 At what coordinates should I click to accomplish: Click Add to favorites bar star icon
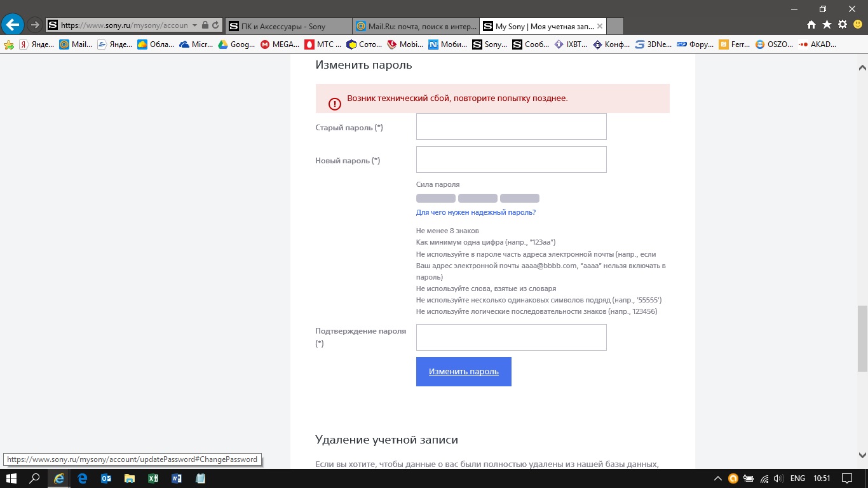click(9, 44)
